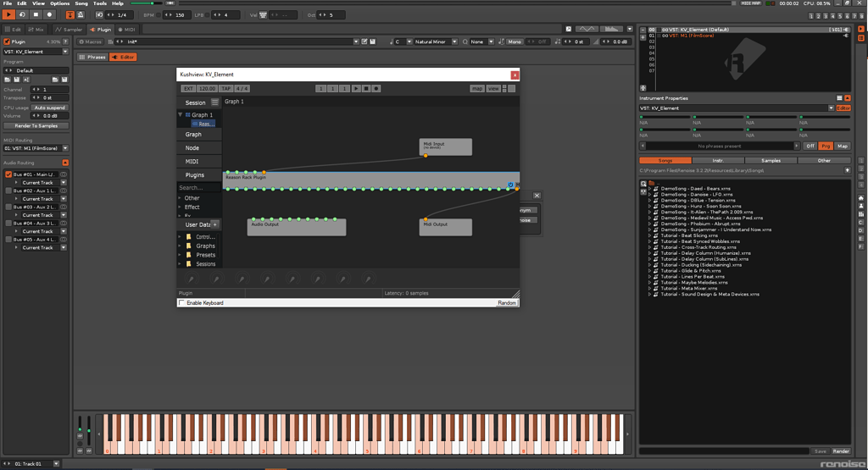
Task: Click the Instrument Properties layout icon
Action: tap(839, 98)
